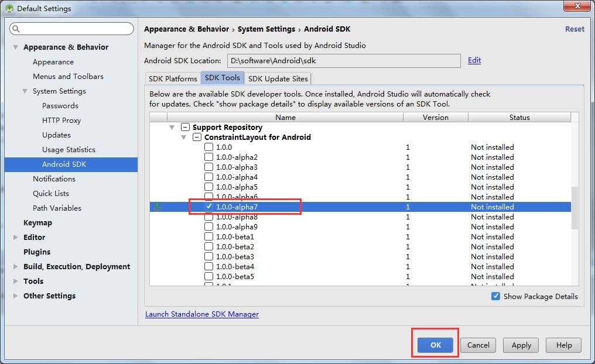Select the 1.0.0-beta4 checkbox

point(208,266)
